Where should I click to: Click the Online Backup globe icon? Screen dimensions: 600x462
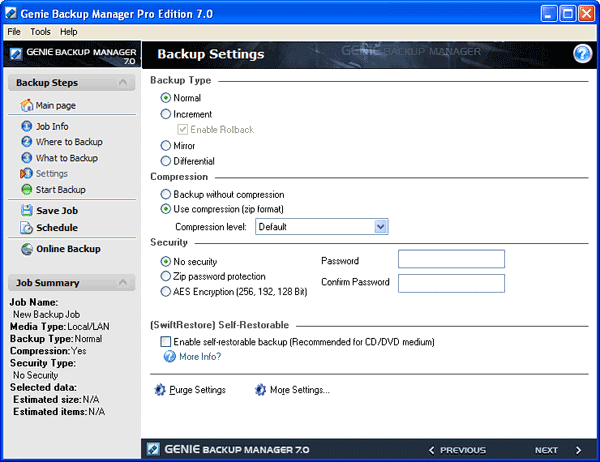click(27, 249)
